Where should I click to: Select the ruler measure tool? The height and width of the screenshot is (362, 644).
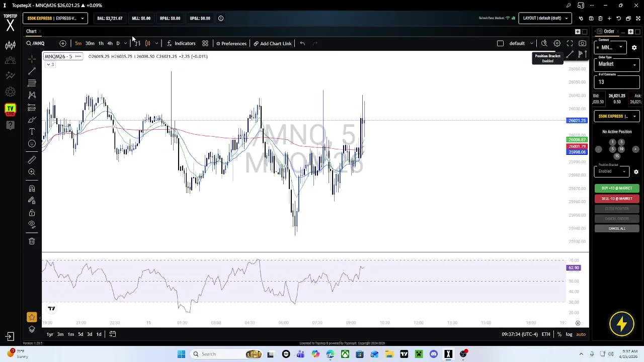(32, 160)
